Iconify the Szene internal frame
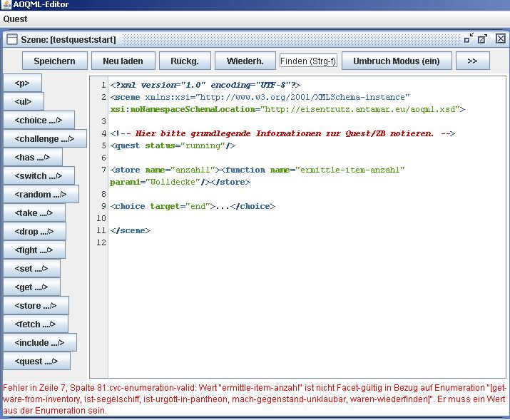 469,39
